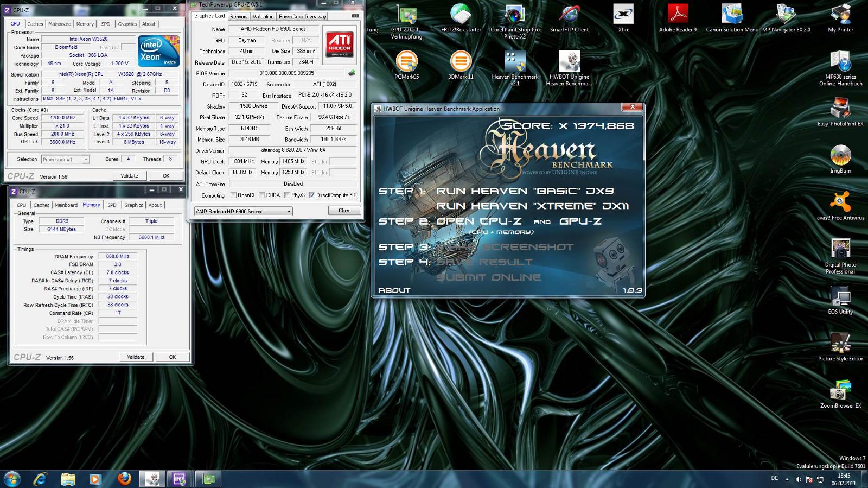Launch Easy-PhotoPrint EX
The width and height of the screenshot is (868, 488).
(840, 112)
